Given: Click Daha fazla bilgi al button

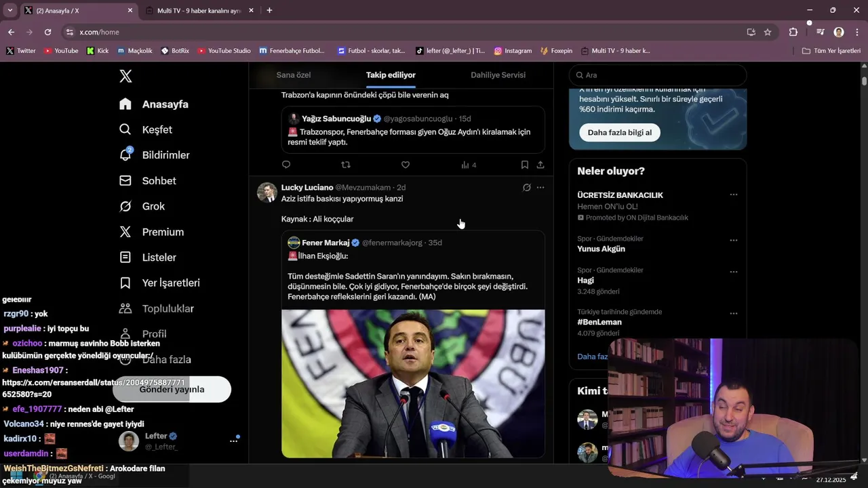Looking at the screenshot, I should click(x=619, y=133).
